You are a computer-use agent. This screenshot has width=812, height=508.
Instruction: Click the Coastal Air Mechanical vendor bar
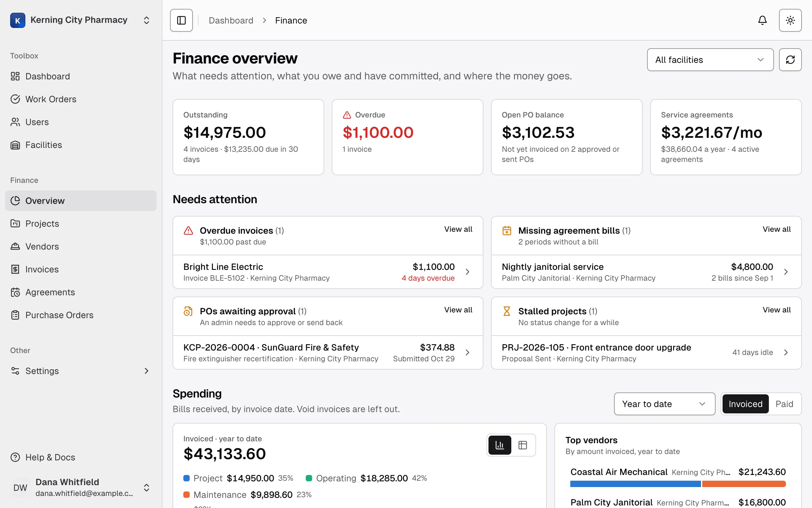coord(678,484)
